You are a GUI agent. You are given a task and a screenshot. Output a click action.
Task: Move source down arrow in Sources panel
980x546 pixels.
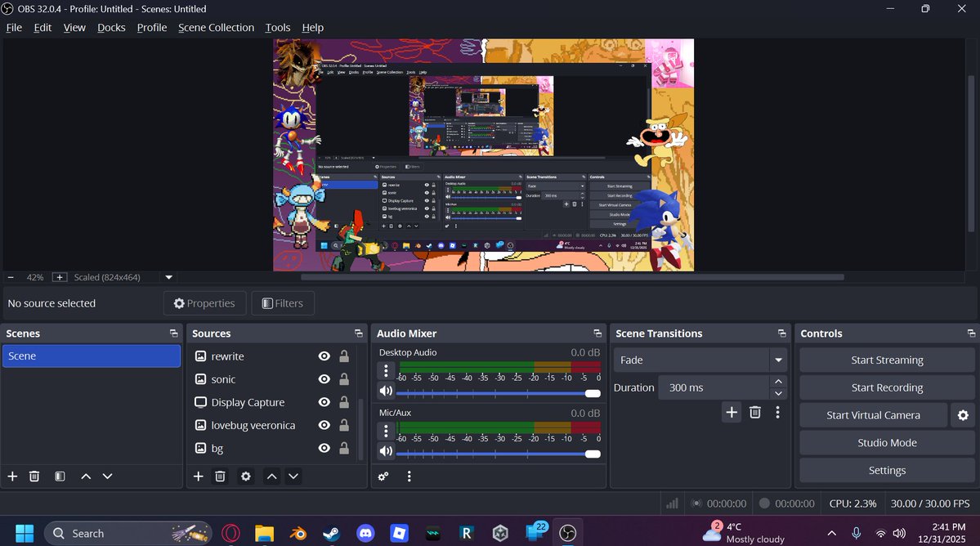pyautogui.click(x=293, y=476)
